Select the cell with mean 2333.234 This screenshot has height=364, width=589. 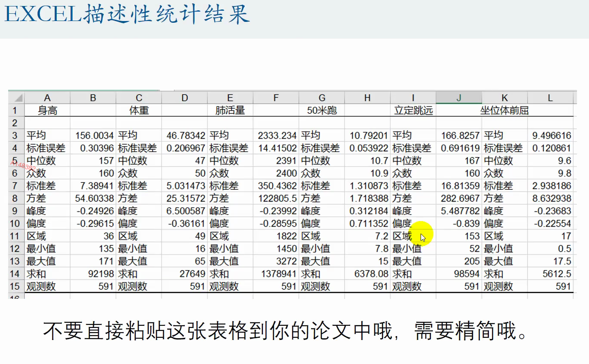tap(276, 136)
